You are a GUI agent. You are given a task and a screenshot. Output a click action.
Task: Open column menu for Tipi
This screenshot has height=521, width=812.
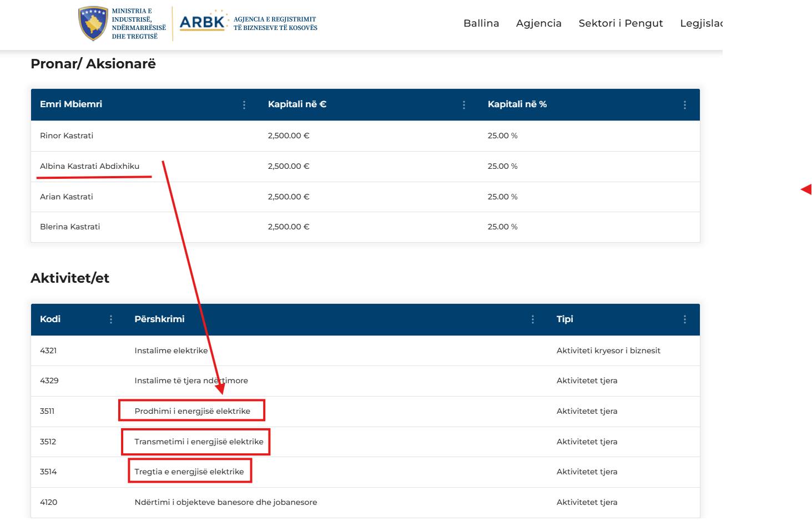tap(684, 319)
